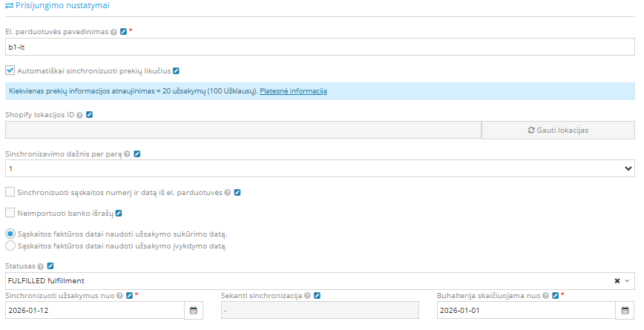Click help icon beside Shopify lokacijos ID
This screenshot has width=644, height=330.
pos(79,115)
